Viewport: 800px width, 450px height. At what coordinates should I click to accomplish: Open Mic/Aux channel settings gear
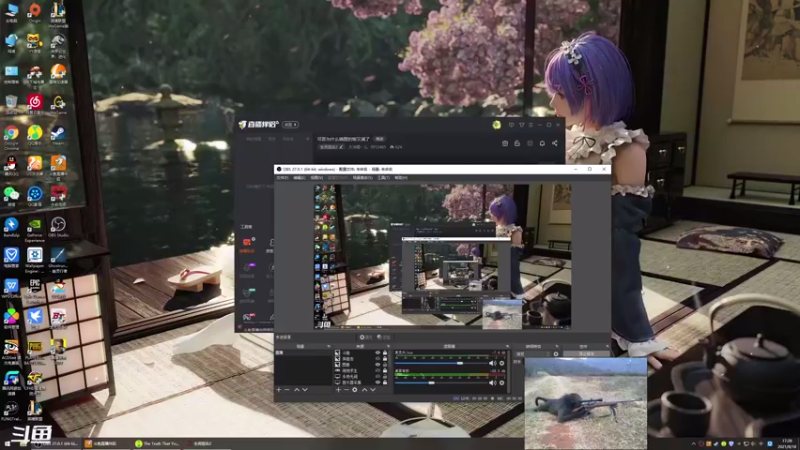click(502, 363)
